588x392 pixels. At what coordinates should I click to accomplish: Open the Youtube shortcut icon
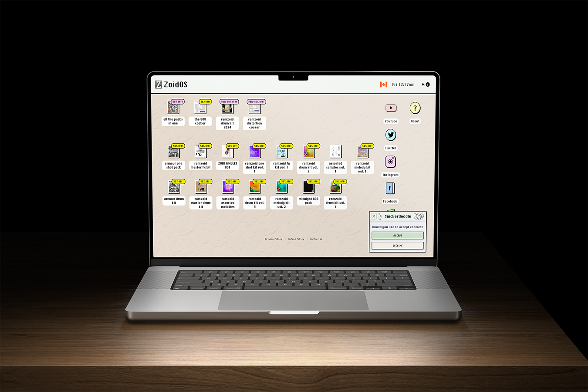point(391,108)
